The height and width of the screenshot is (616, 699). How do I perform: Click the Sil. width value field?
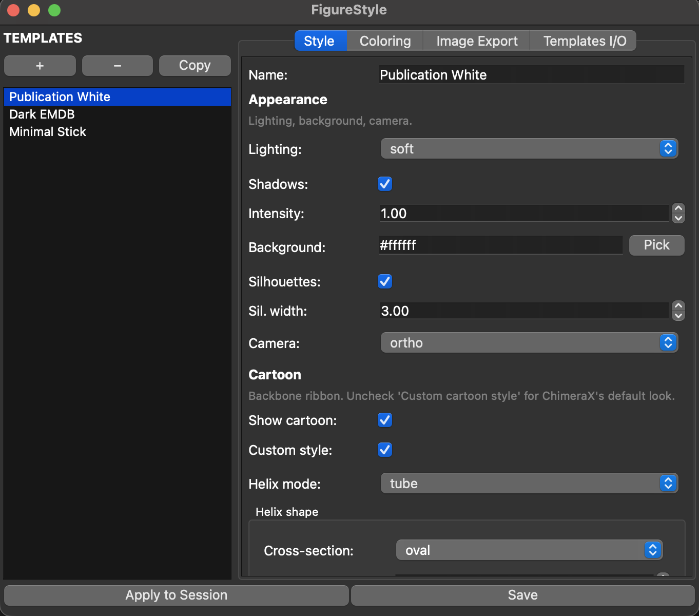pyautogui.click(x=524, y=311)
